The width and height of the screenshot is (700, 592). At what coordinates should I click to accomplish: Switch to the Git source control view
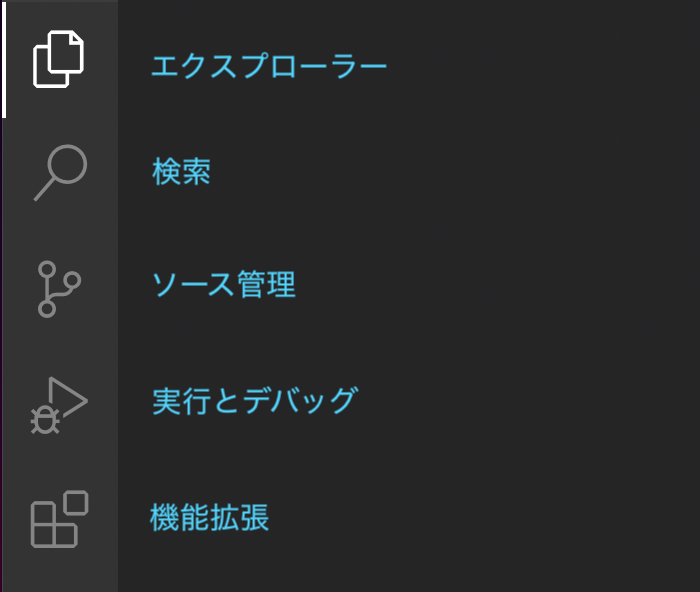coord(59,289)
